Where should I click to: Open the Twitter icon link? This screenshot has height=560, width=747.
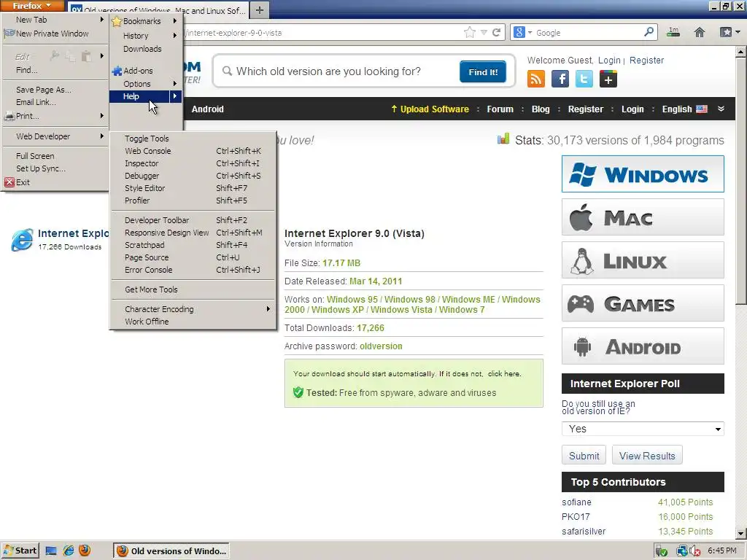click(584, 79)
